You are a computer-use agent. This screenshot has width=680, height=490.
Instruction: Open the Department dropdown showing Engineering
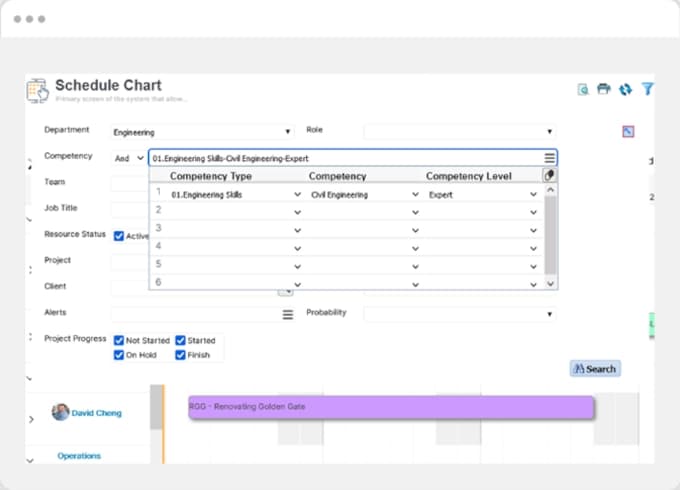(x=203, y=132)
